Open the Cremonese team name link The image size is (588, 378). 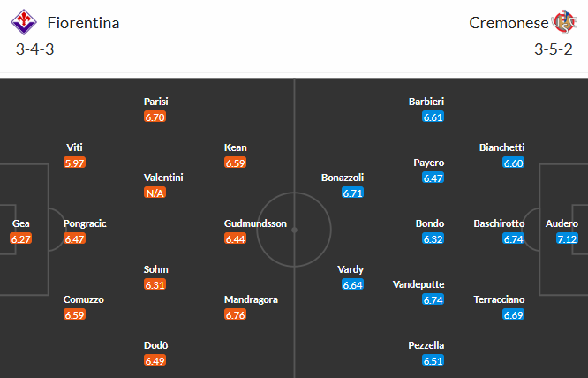[x=508, y=23]
